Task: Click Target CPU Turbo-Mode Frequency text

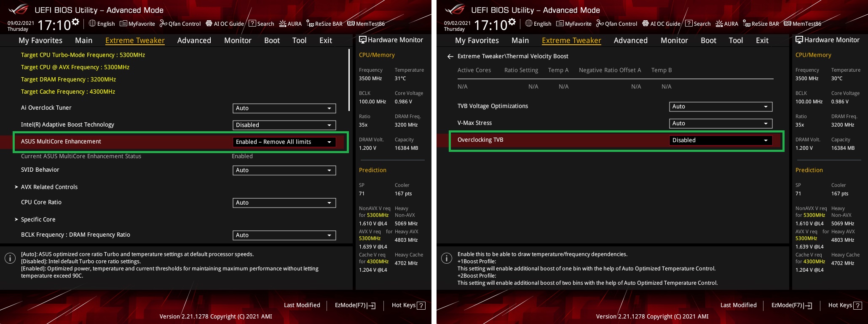Action: [83, 55]
